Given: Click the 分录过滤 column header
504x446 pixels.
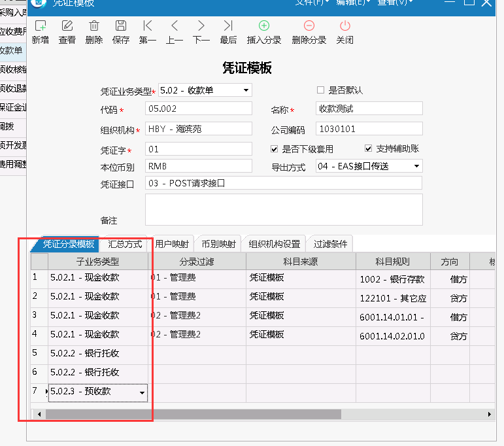Looking at the screenshot, I should click(x=197, y=262).
